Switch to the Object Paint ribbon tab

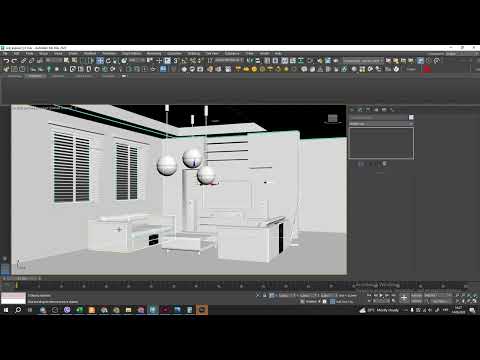point(83,76)
